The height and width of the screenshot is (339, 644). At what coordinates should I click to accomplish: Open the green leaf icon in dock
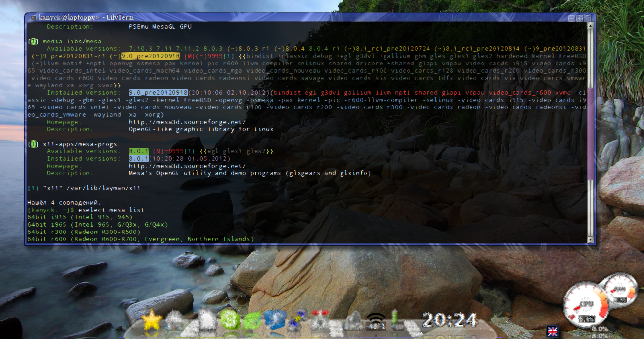[253, 320]
